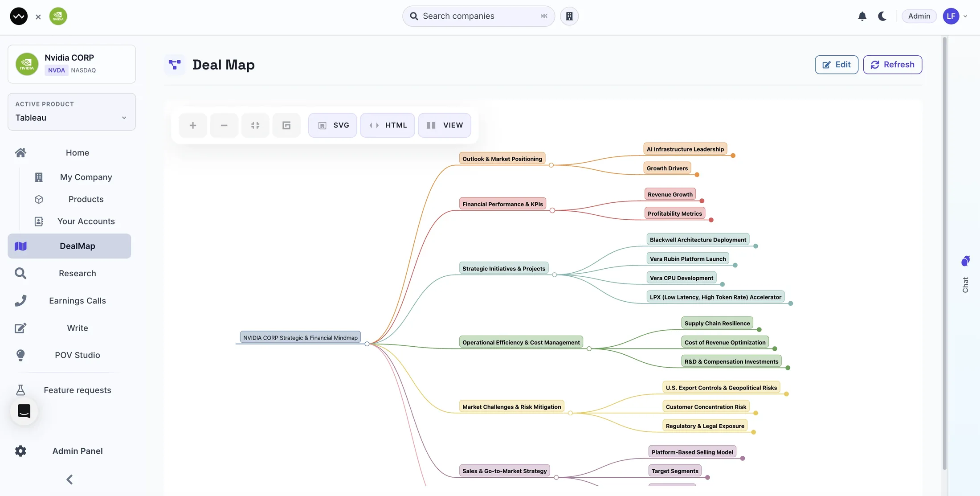This screenshot has height=496, width=980.
Task: Open the Active Product Tableau dropdown
Action: pos(72,112)
